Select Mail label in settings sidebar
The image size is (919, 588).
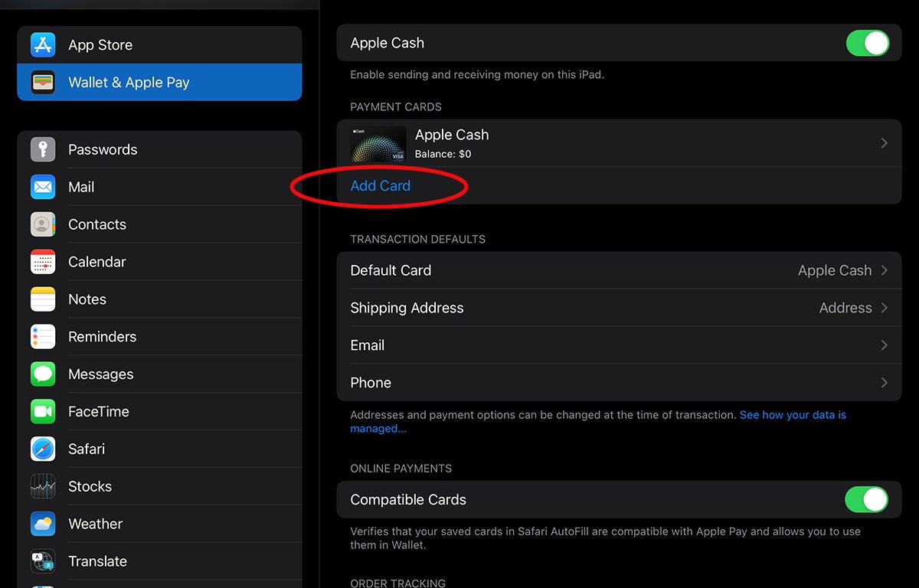[81, 187]
